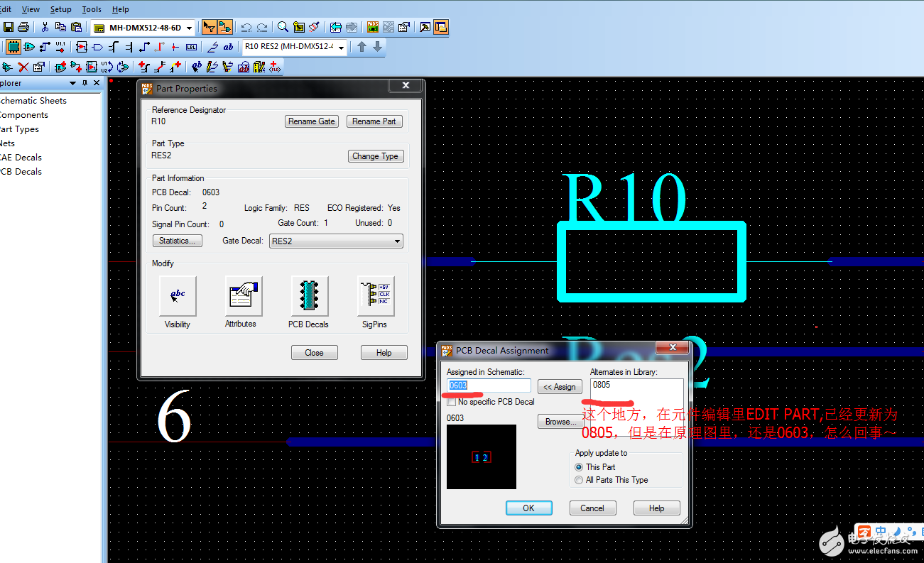Open the Setup menu
This screenshot has height=563, width=924.
click(60, 9)
